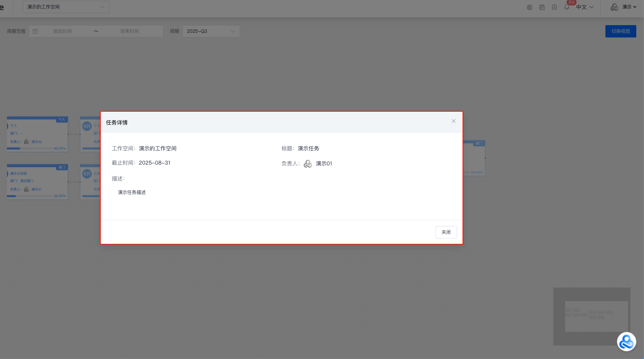Click the 结束时间 end date field

(129, 31)
